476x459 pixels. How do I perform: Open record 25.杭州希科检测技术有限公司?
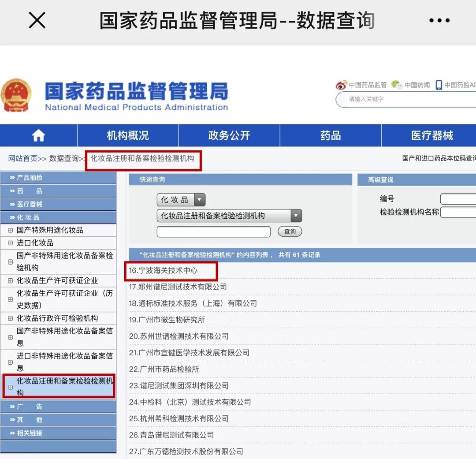click(178, 418)
